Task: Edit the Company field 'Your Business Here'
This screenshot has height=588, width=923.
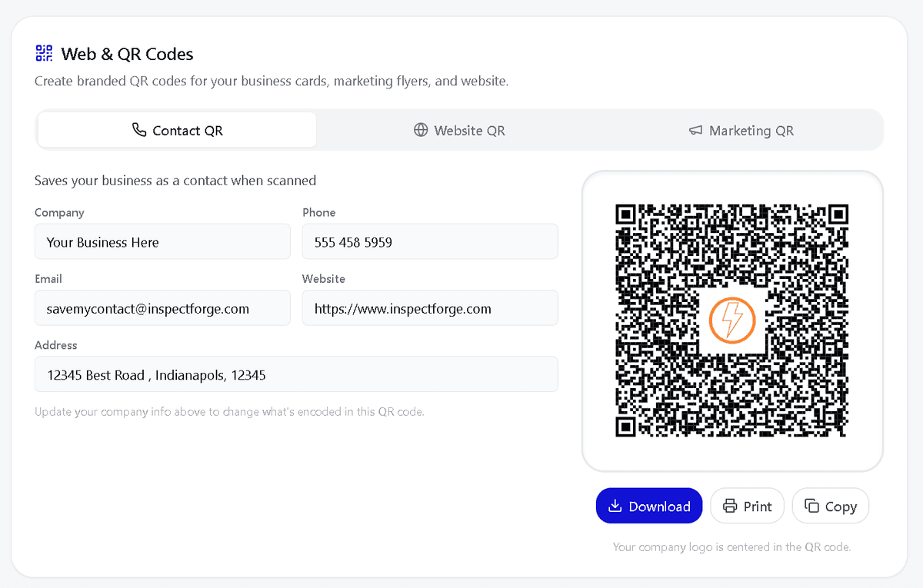Action: point(162,241)
